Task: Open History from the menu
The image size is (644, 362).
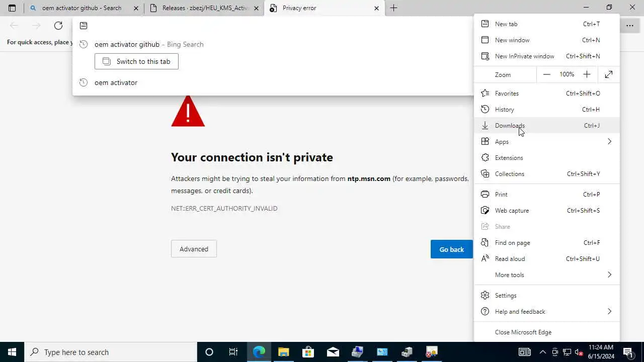Action: click(x=547, y=110)
